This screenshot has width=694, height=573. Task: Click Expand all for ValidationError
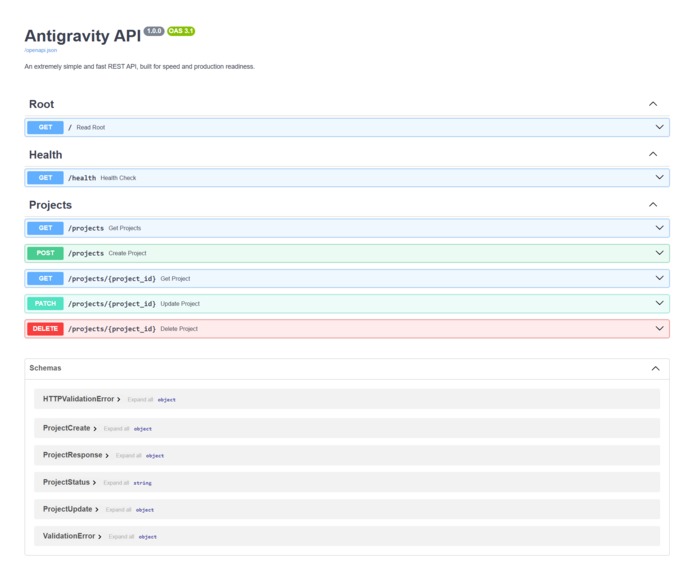pos(121,536)
